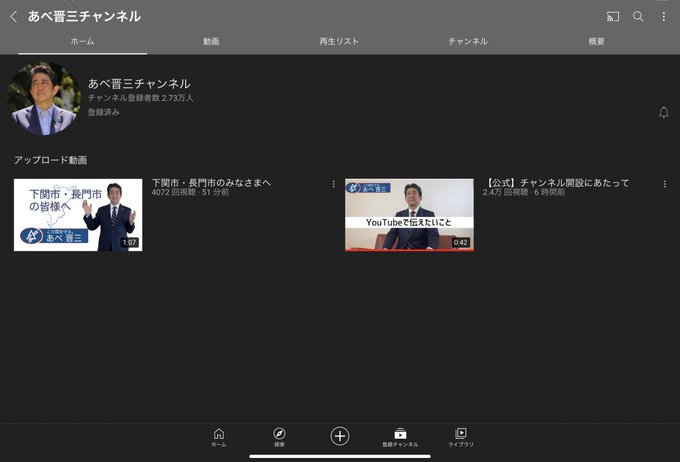
Task: Open the アップロード動画 section heading
Action: pos(50,160)
